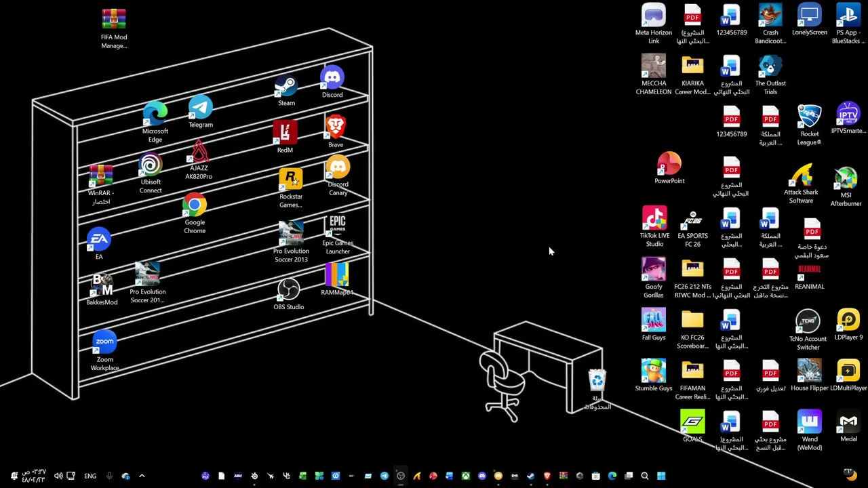Click the Google Chrome desktop icon
The width and height of the screenshot is (868, 488).
coord(195,214)
